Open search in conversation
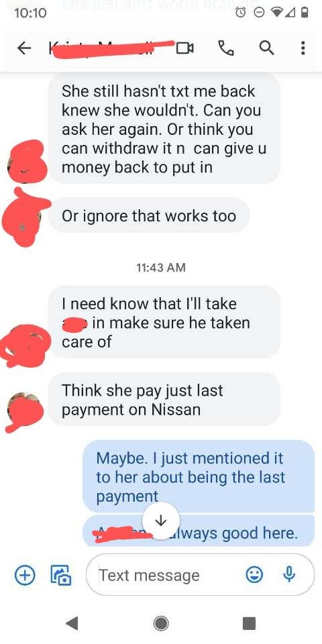Image resolution: width=322 pixels, height=644 pixels. click(x=266, y=49)
